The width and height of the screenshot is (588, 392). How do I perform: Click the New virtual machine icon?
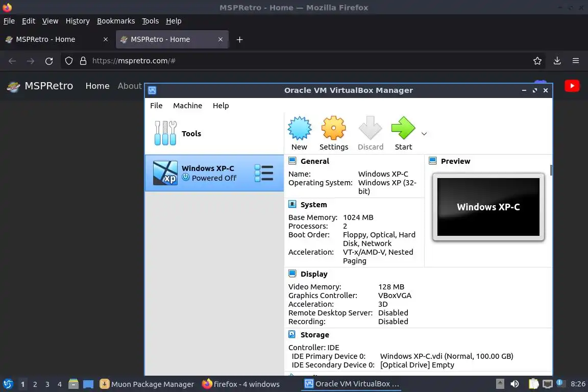[x=299, y=128]
